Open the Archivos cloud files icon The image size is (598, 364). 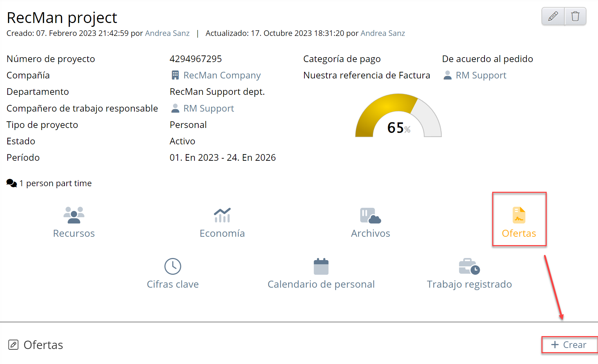click(x=370, y=215)
